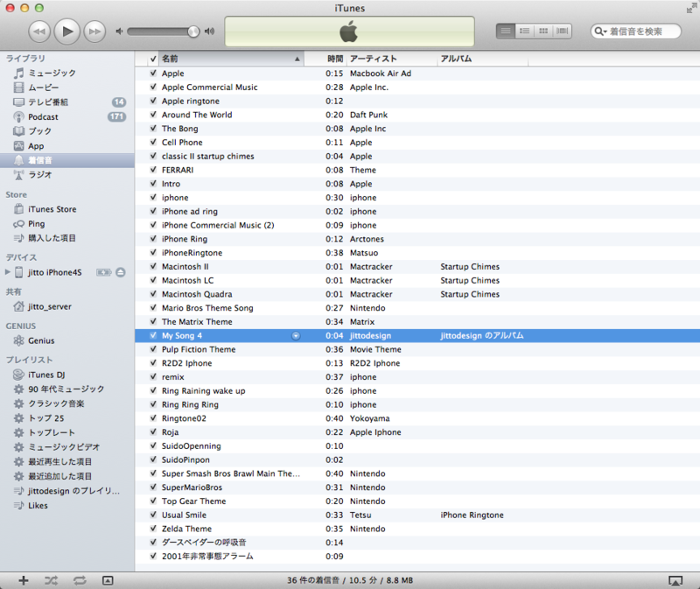Uncheck Ringtone02 checkbox
Viewport: 700px width, 589px height.
coord(153,418)
